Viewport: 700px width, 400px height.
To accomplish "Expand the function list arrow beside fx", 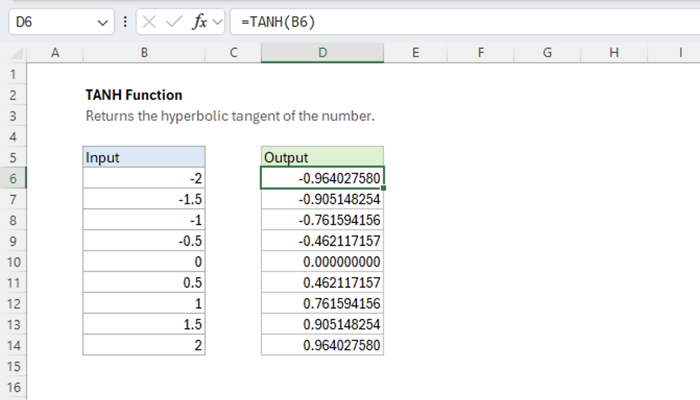I will click(x=217, y=22).
